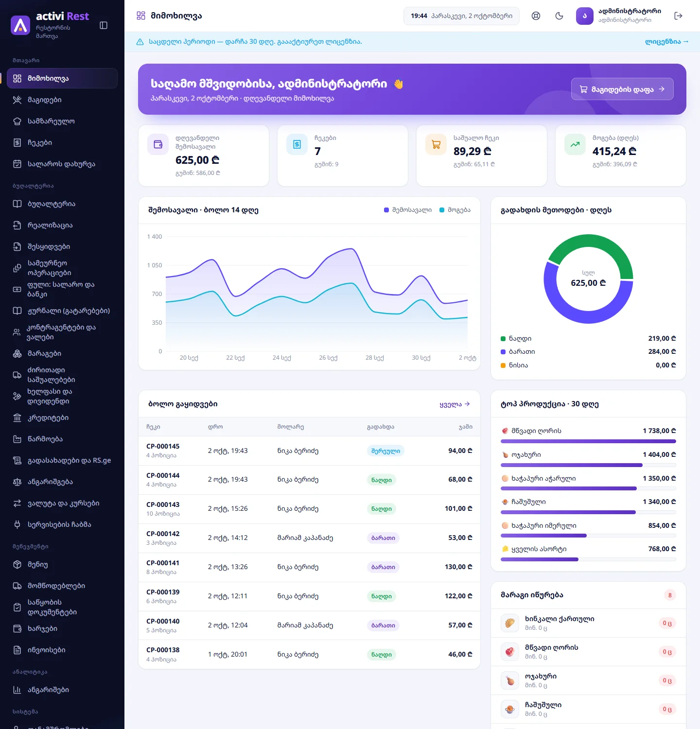
Task: Click the logout icon in the header
Action: tap(679, 16)
